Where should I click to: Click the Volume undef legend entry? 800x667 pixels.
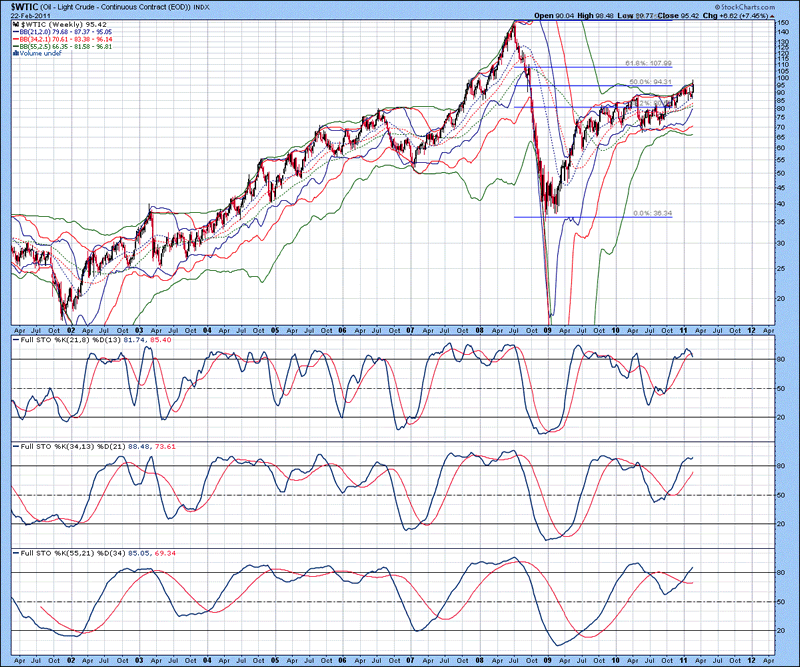tap(36, 53)
